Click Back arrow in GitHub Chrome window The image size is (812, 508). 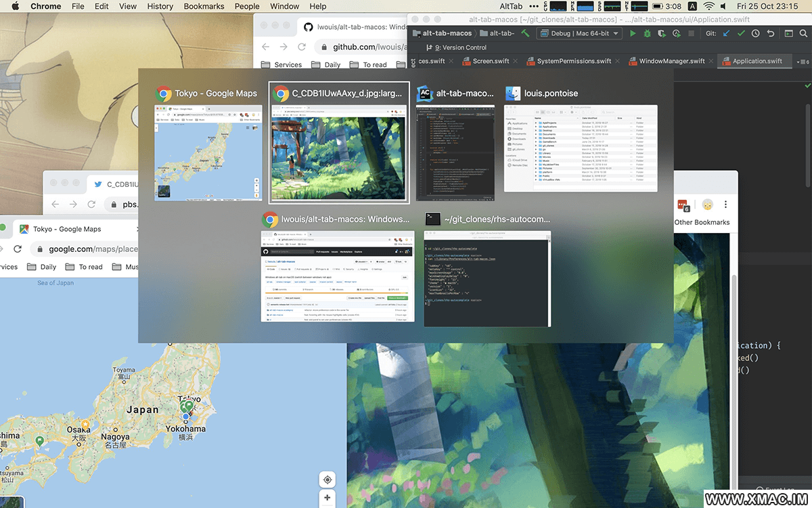[x=265, y=47]
